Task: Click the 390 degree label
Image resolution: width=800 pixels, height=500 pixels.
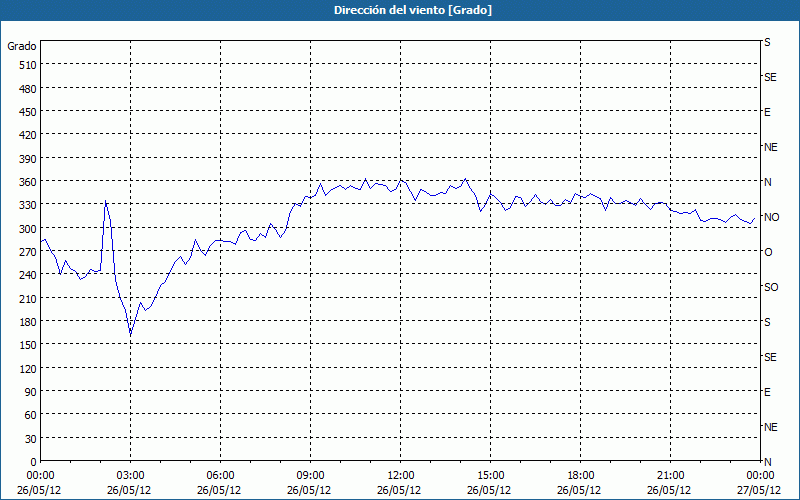Action: pos(29,159)
